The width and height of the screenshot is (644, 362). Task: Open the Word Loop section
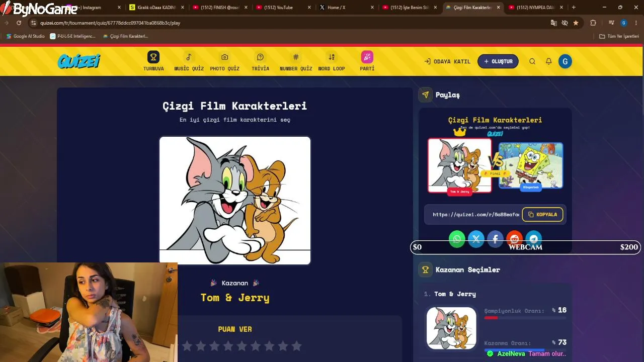tap(332, 61)
